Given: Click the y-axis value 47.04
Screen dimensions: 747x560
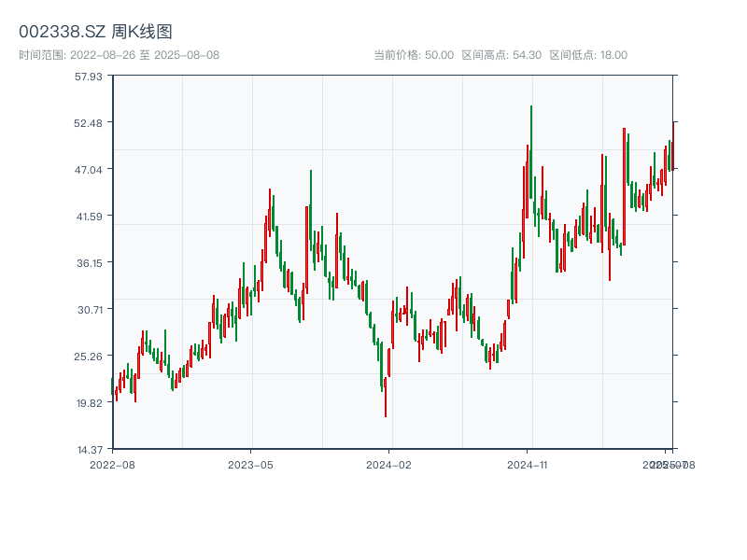Looking at the screenshot, I should pos(88,170).
